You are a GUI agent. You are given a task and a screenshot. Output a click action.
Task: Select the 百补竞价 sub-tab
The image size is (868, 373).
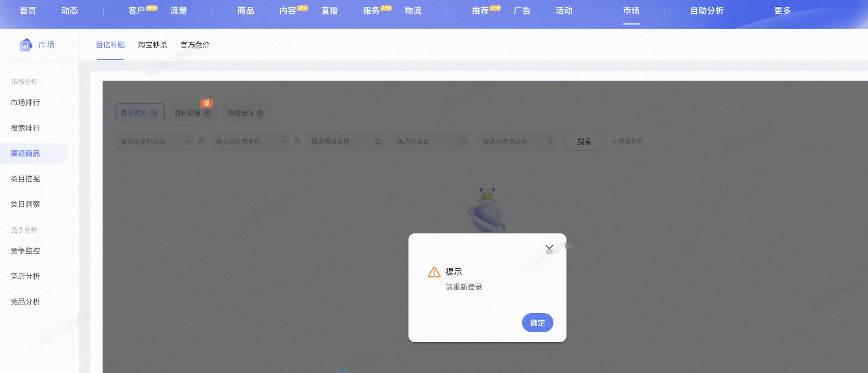click(140, 113)
